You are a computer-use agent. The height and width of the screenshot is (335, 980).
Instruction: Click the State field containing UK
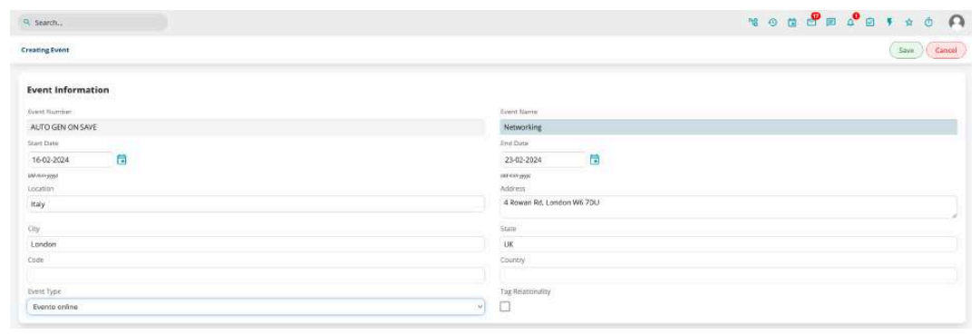coord(728,244)
